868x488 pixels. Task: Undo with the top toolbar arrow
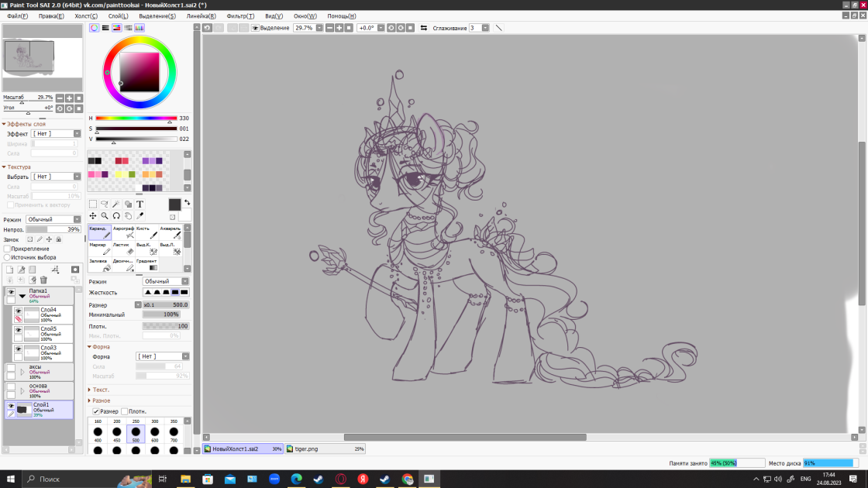click(207, 28)
